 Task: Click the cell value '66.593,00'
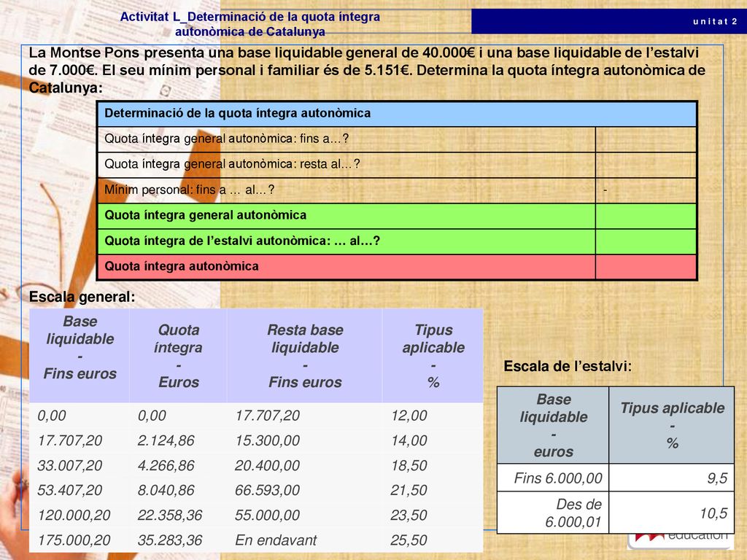pos(267,490)
